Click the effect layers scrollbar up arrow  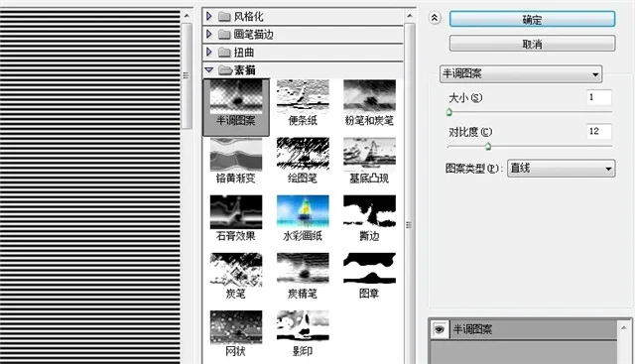tap(624, 327)
